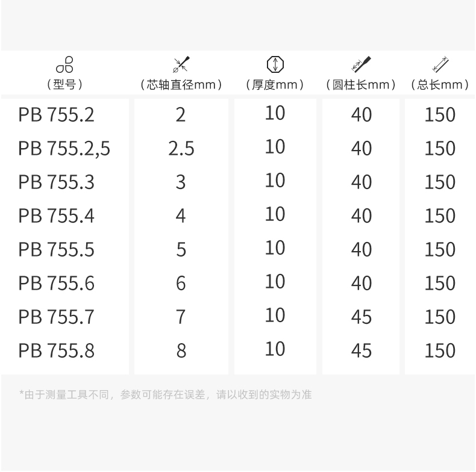Click the PB 755.8 model cell
This screenshot has width=476, height=472.
click(x=57, y=350)
